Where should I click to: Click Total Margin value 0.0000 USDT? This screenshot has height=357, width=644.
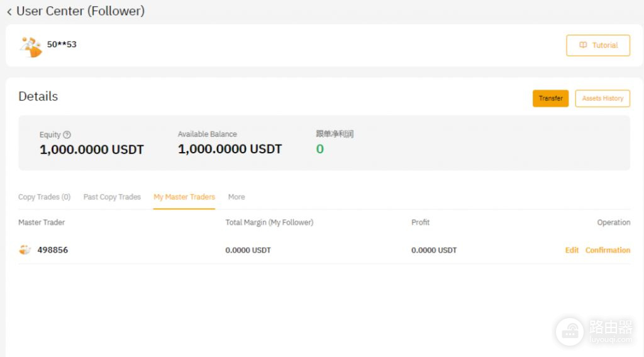tap(248, 250)
